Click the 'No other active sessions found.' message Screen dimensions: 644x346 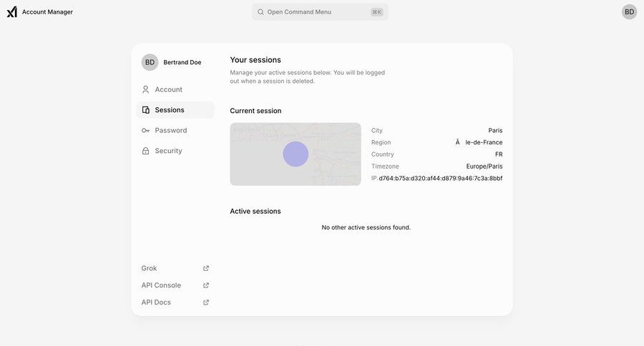coord(366,227)
